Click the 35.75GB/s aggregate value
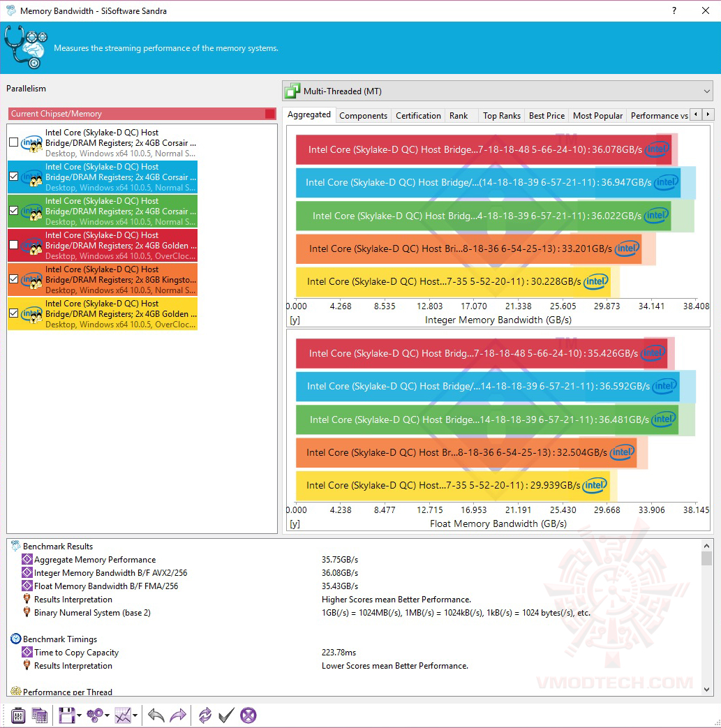Viewport: 721px width, 728px height. (x=340, y=560)
